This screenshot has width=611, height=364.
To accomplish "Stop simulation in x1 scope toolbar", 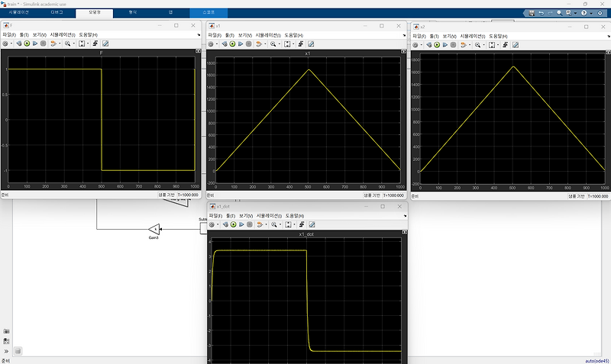I will [x=249, y=44].
